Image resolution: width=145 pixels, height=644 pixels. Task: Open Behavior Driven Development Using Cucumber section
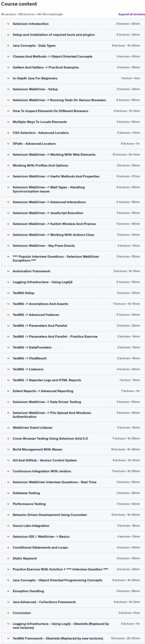73,515
